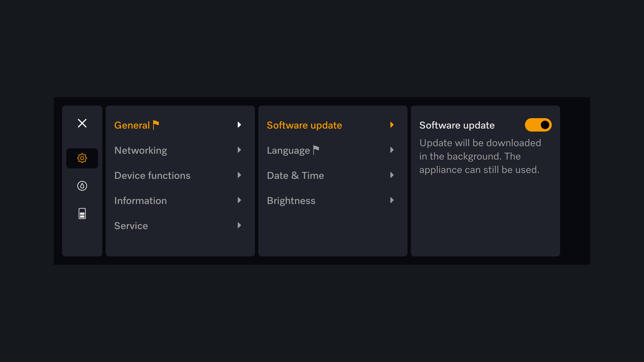Click the device/remote icon

[82, 214]
